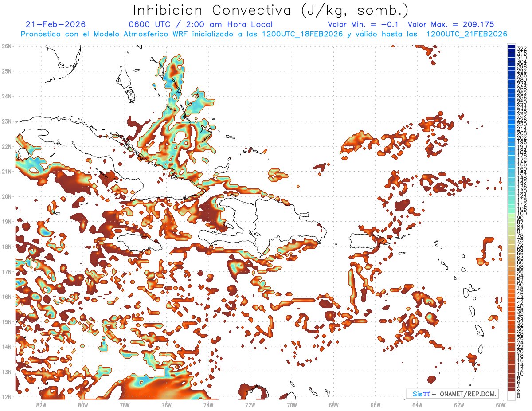The width and height of the screenshot is (532, 411).
Task: Click the '14N' latitude label
Action: (7, 347)
